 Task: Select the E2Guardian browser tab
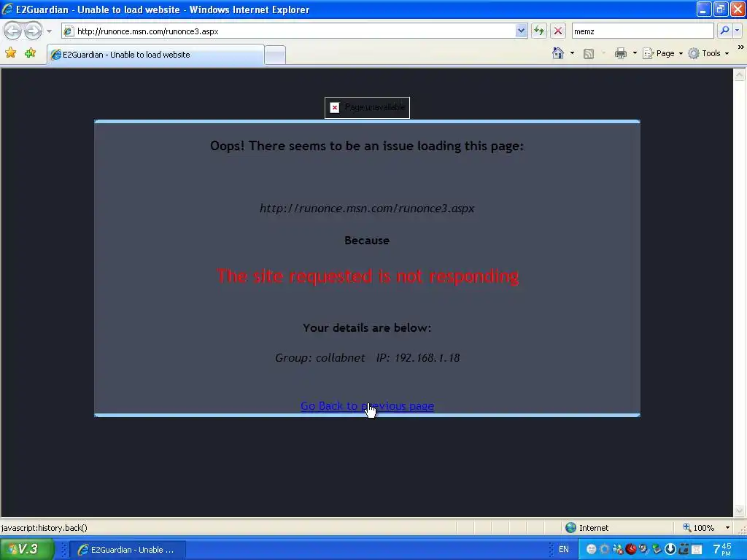pyautogui.click(x=155, y=55)
